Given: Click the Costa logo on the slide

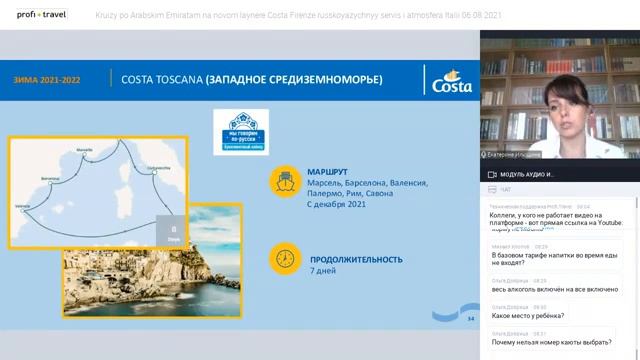Looking at the screenshot, I should (x=452, y=82).
